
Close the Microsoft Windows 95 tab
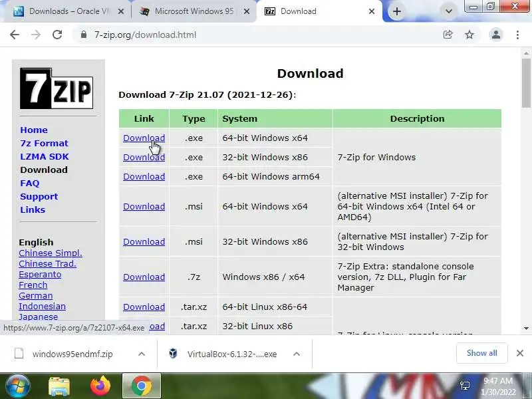(247, 11)
